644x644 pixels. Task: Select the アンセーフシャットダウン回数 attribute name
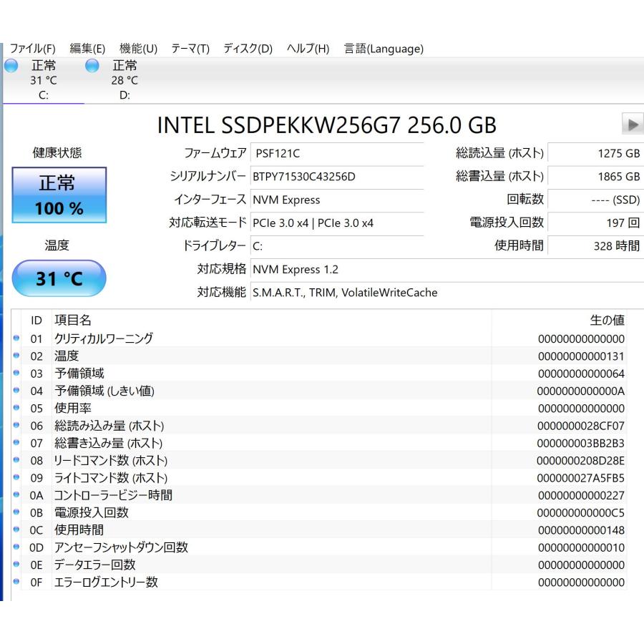point(121,547)
